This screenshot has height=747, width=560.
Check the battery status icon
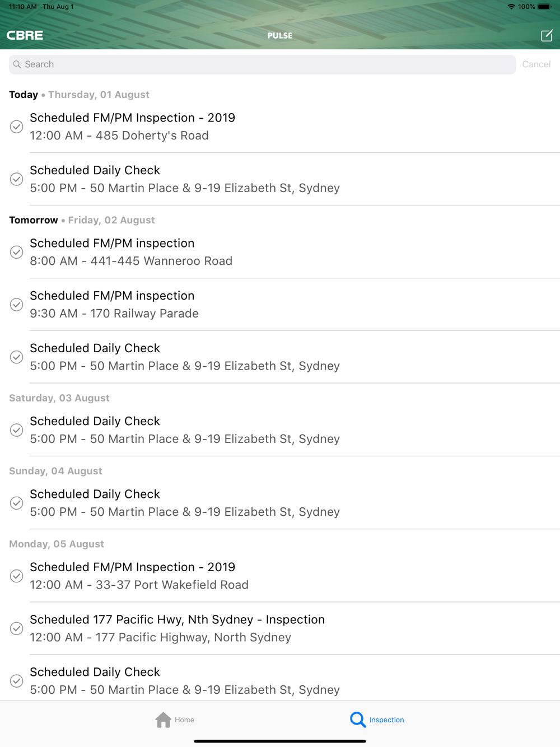tap(544, 7)
